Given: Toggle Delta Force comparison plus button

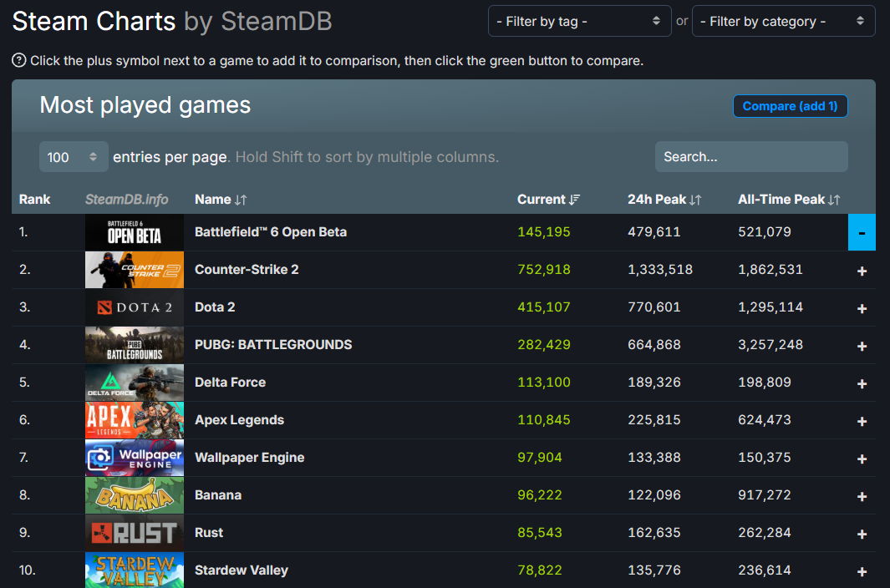Looking at the screenshot, I should point(862,383).
